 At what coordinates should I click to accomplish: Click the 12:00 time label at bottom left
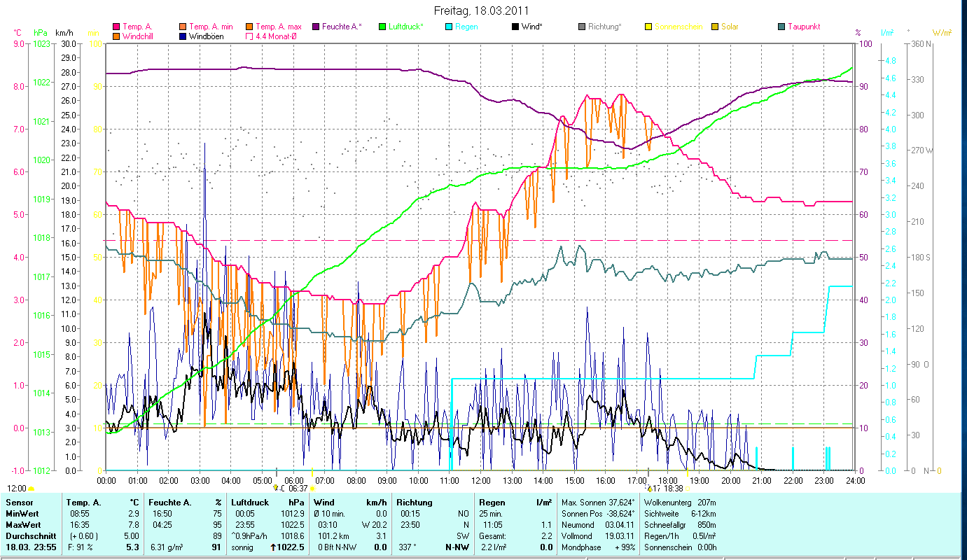[x=17, y=489]
